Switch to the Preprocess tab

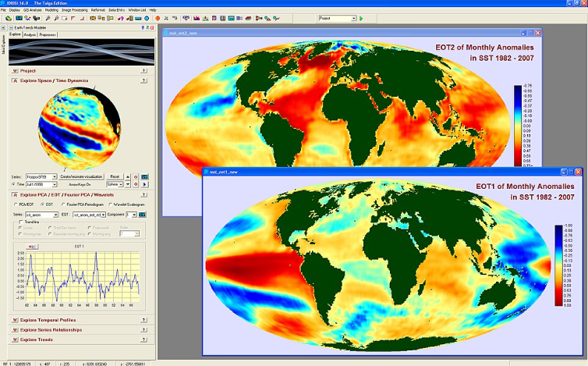pos(48,34)
